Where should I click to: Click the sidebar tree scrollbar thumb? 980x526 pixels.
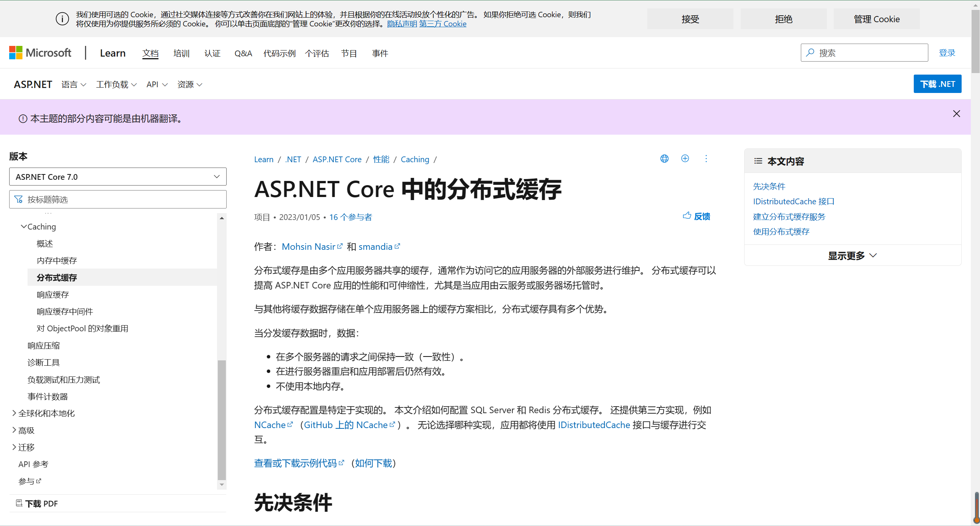(x=222, y=420)
